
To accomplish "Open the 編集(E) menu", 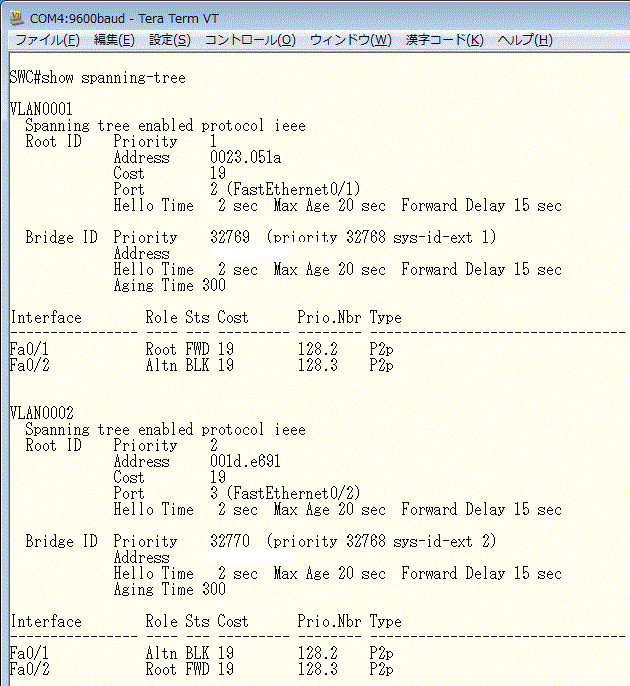I will [114, 40].
